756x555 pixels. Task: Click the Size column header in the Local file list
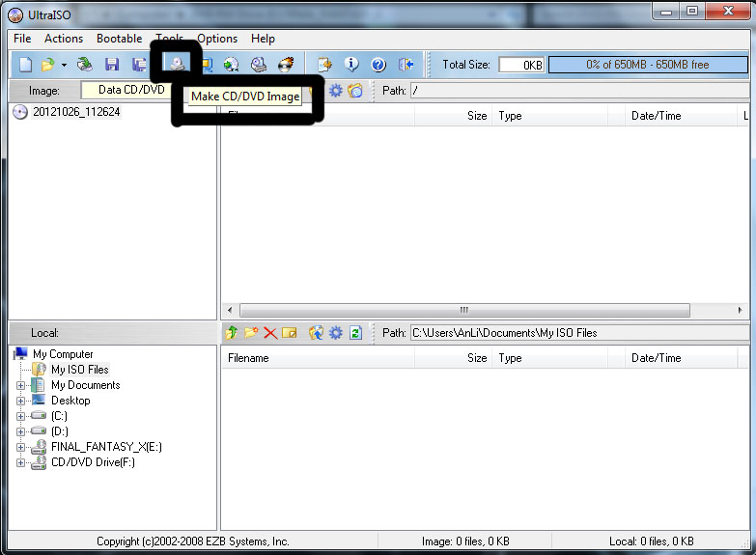coord(453,358)
